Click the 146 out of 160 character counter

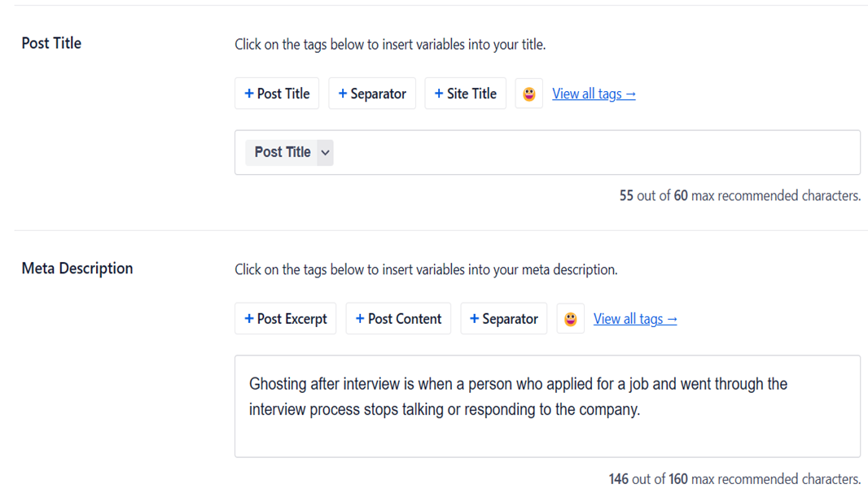coord(734,478)
